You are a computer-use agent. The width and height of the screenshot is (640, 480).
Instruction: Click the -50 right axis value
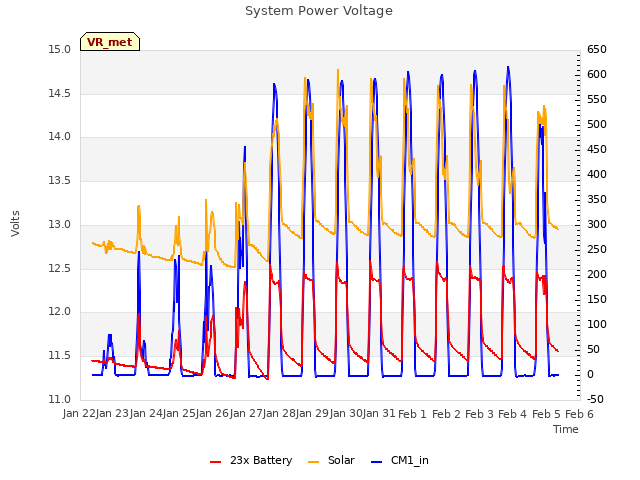(595, 400)
